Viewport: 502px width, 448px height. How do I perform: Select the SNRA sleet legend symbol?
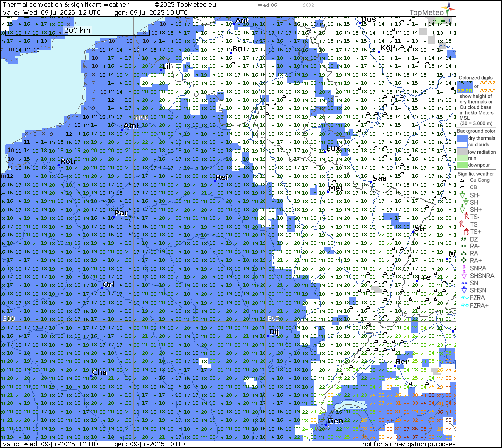point(464,268)
